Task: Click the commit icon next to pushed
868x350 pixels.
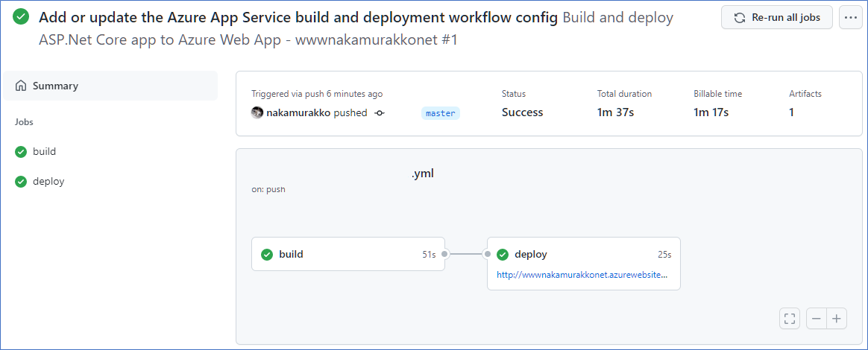Action: pyautogui.click(x=380, y=112)
